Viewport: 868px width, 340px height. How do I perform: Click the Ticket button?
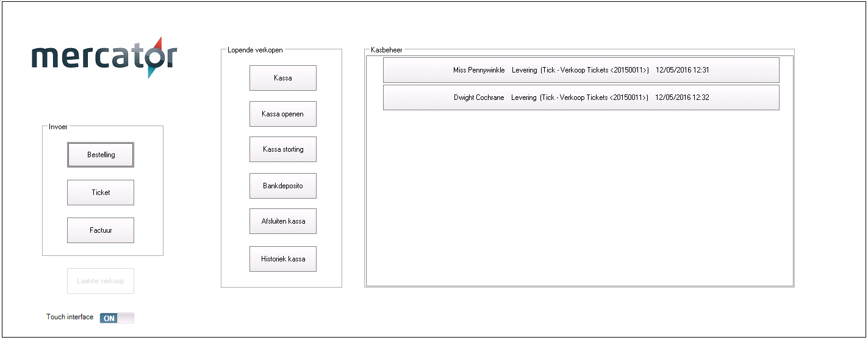tap(101, 193)
